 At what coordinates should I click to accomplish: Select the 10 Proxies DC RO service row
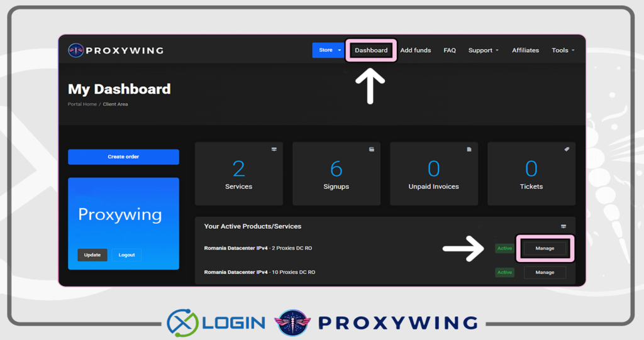(x=386, y=272)
